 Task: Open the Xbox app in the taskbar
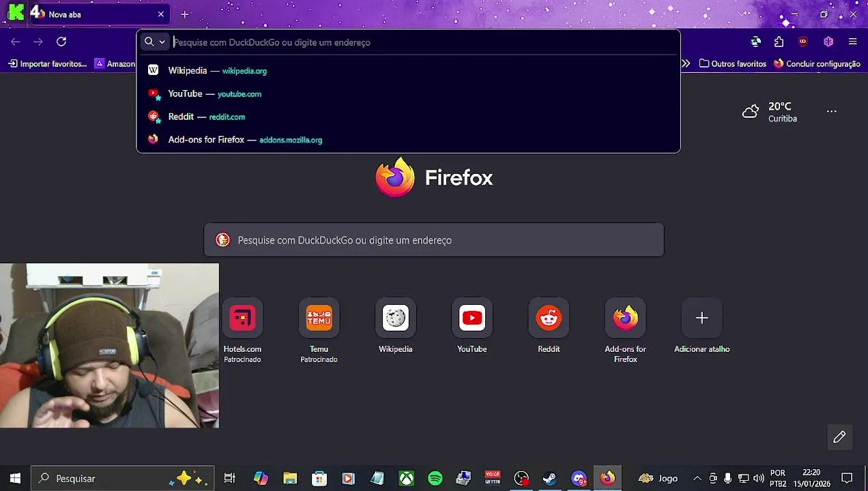pyautogui.click(x=407, y=479)
